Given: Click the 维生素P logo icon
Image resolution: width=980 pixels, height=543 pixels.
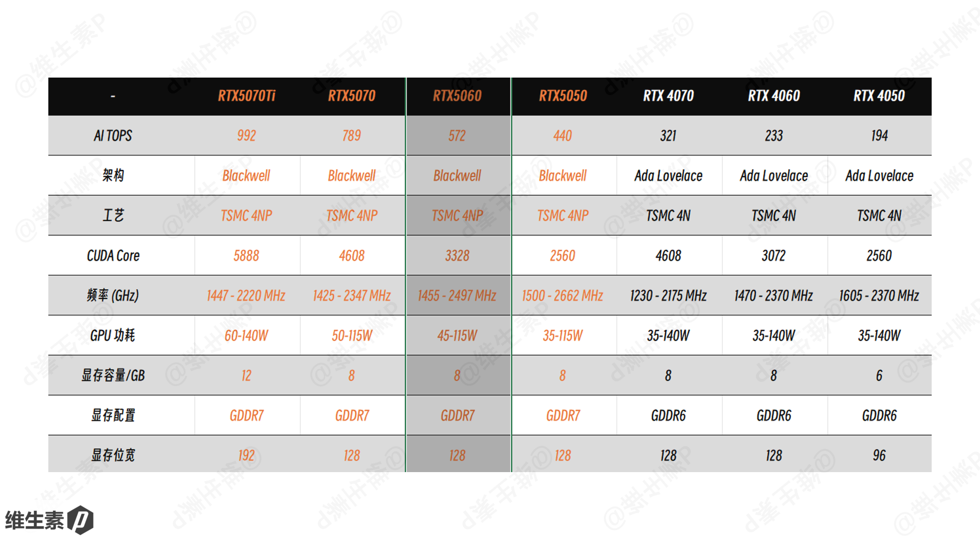Looking at the screenshot, I should (x=81, y=519).
